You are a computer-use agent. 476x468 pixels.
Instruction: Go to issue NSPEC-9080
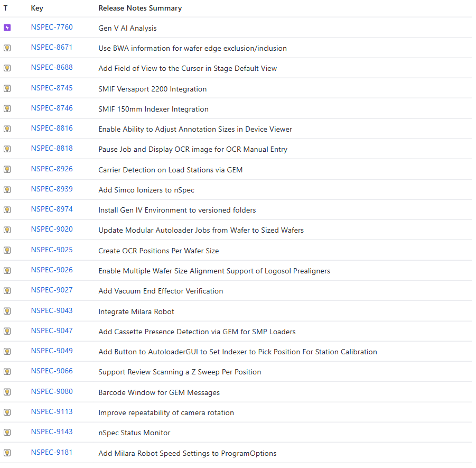tap(52, 391)
